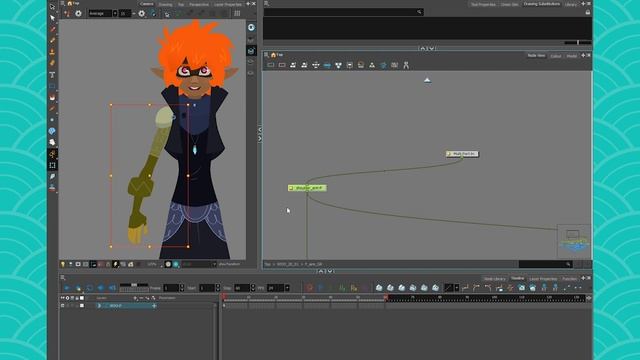Click the top circular icon right of Camera view
640x360 pixels.
click(x=251, y=27)
